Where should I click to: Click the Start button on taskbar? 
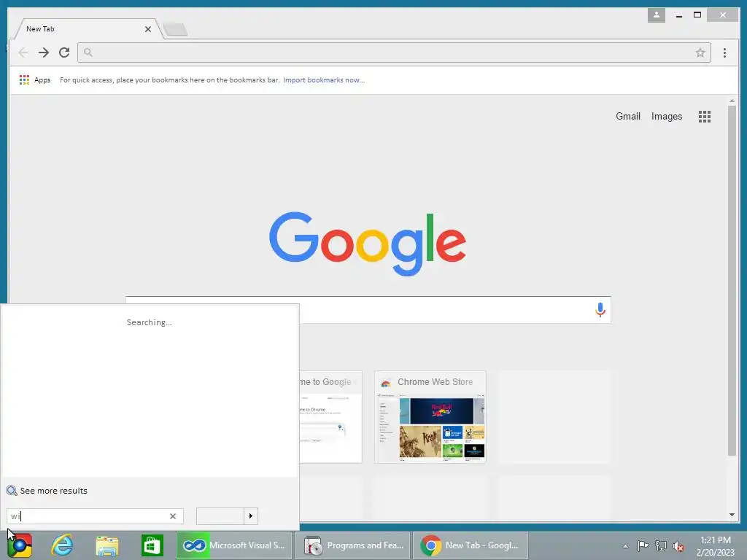tap(20, 545)
